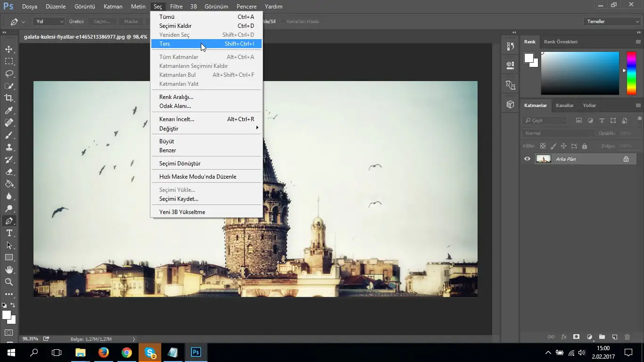Click the Clone Stamp tool
644x362 pixels.
click(9, 148)
